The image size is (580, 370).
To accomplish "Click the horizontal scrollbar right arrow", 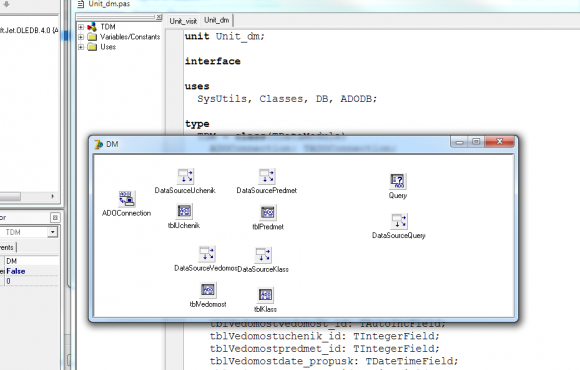I will click(x=53, y=196).
